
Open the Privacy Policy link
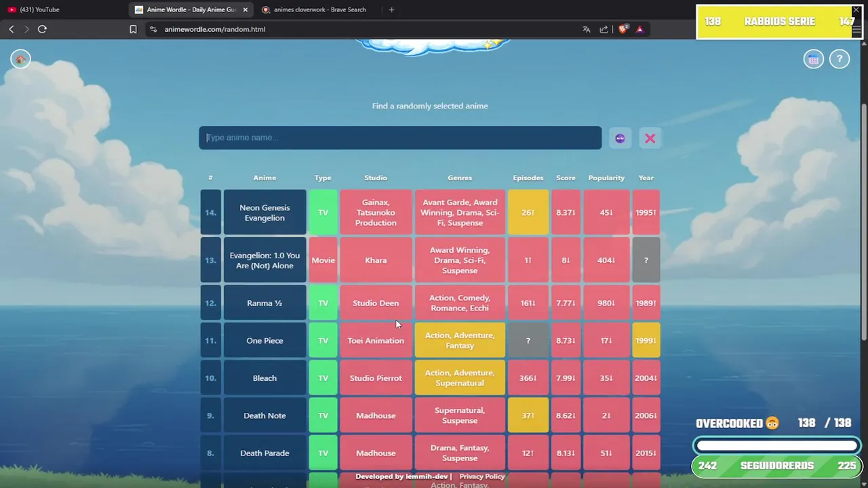(481, 476)
